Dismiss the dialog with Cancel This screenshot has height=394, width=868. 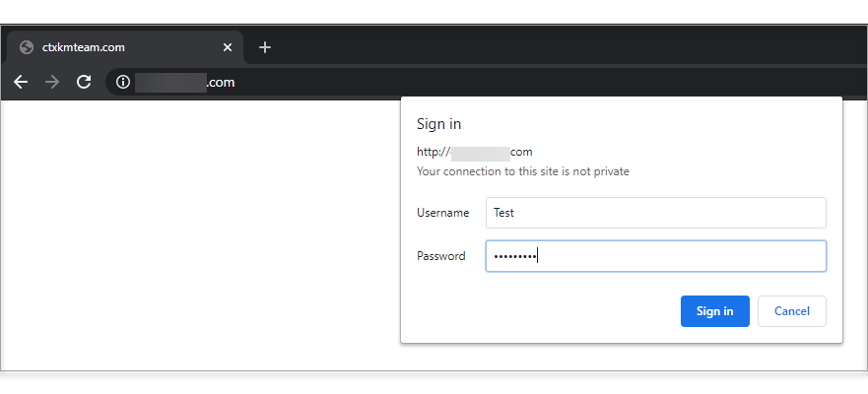point(791,311)
